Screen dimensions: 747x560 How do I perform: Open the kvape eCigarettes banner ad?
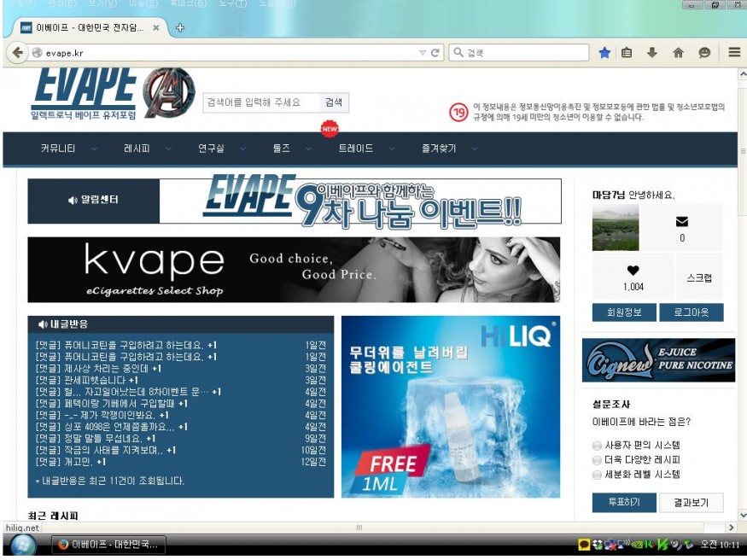(x=294, y=270)
